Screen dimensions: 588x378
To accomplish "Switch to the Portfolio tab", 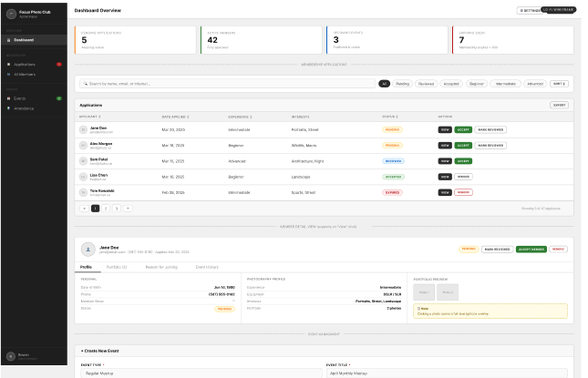I will coord(117,267).
